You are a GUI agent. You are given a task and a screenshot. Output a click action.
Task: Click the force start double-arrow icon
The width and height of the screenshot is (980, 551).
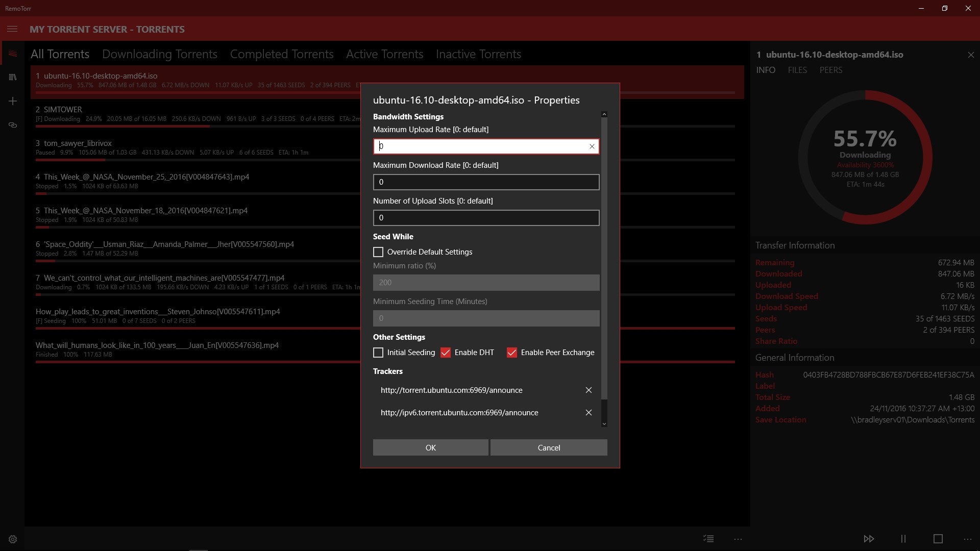point(869,539)
